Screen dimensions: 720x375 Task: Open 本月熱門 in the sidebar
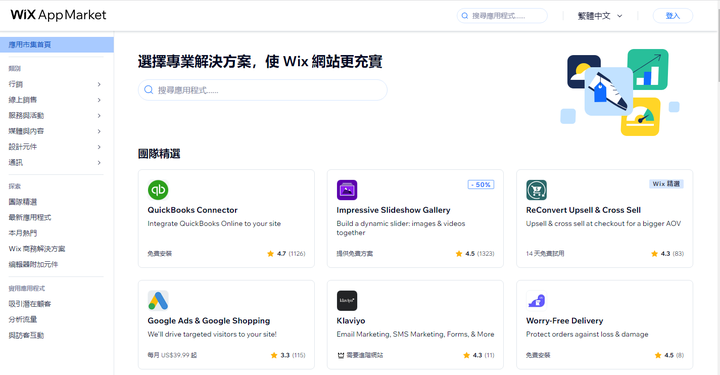coord(22,233)
